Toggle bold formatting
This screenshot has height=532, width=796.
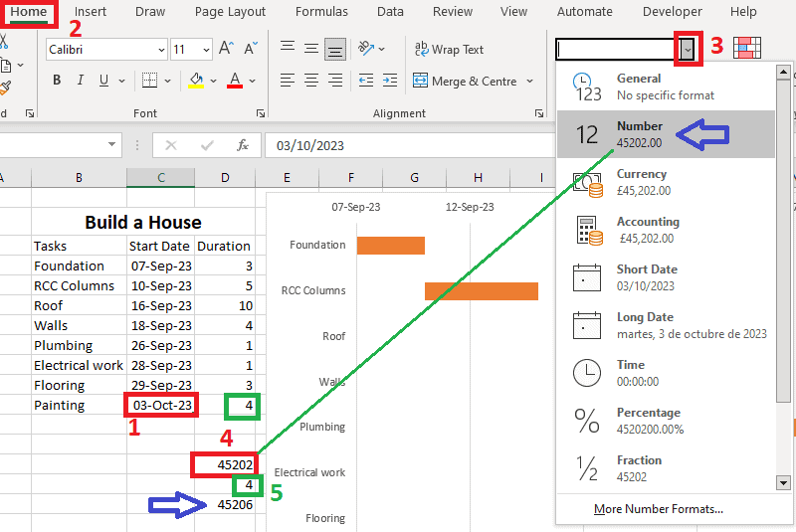(x=57, y=81)
